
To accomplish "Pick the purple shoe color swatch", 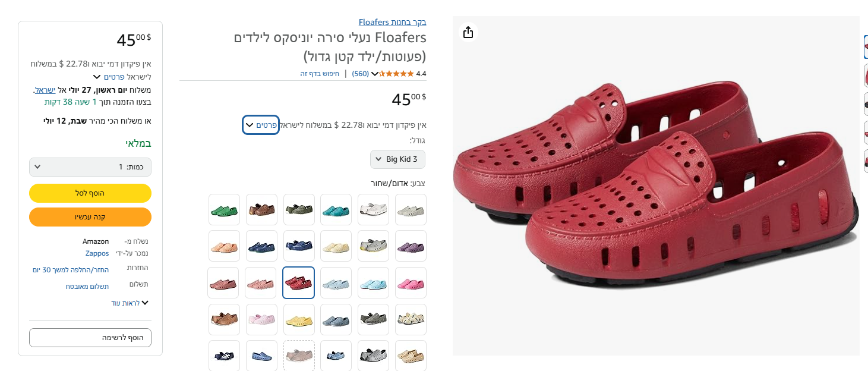I will click(411, 246).
